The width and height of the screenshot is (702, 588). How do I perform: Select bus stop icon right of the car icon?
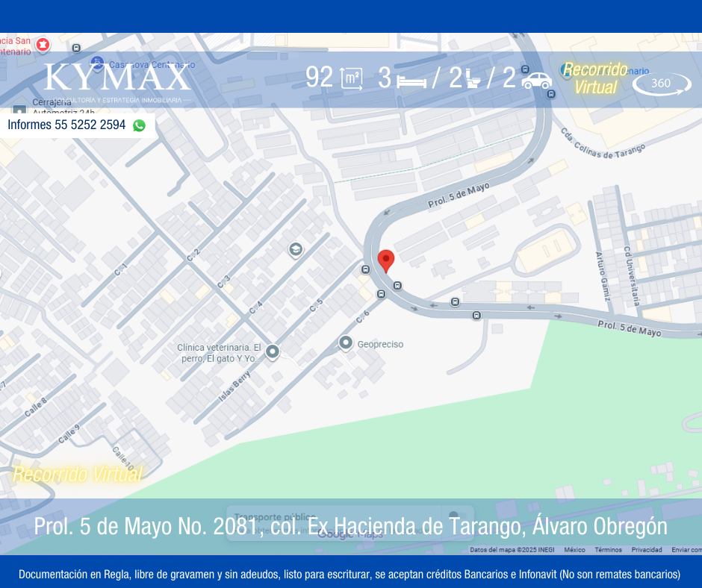click(x=551, y=94)
